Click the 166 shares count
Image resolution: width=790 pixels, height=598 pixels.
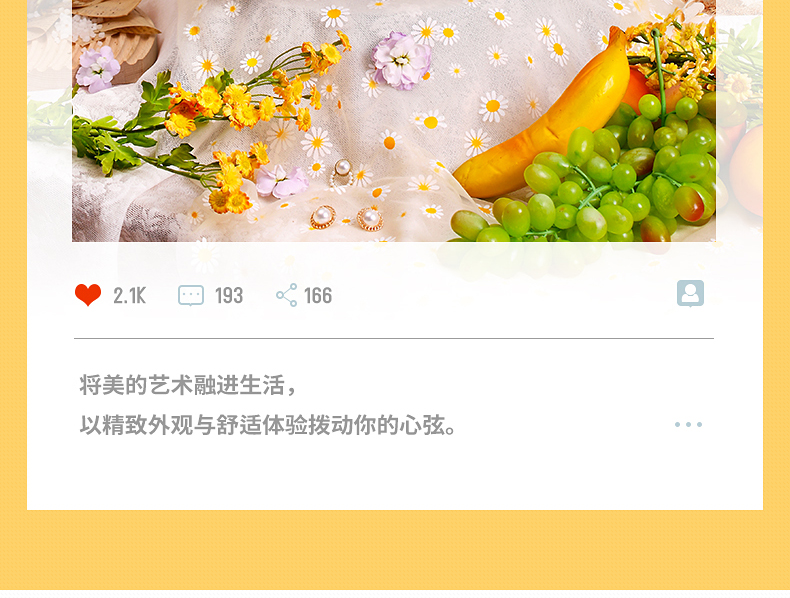(318, 296)
